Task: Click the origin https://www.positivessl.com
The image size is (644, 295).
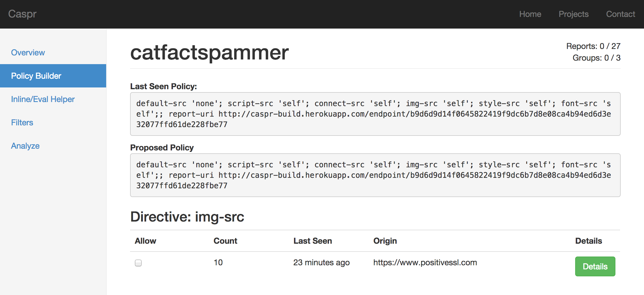Action: coord(425,263)
